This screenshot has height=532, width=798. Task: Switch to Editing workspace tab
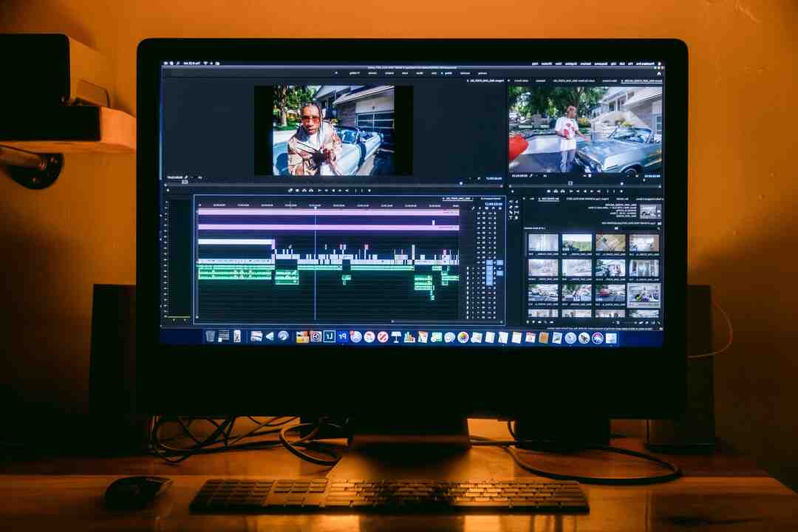click(448, 73)
